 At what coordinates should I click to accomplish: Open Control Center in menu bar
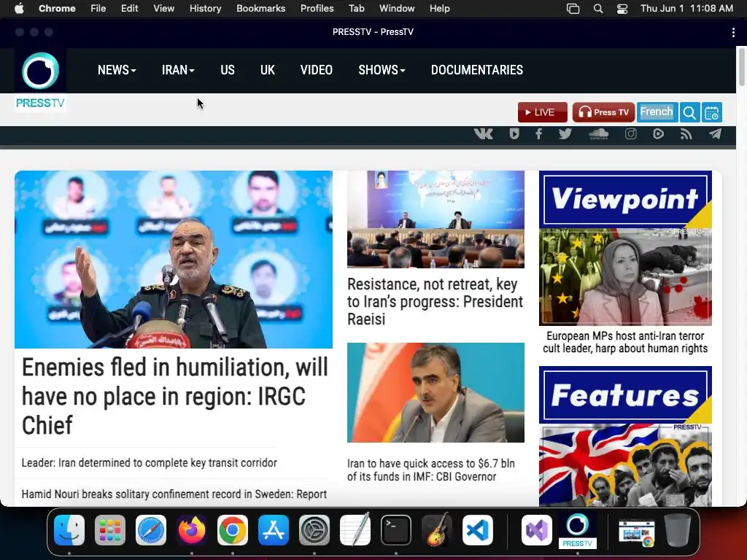coord(622,9)
